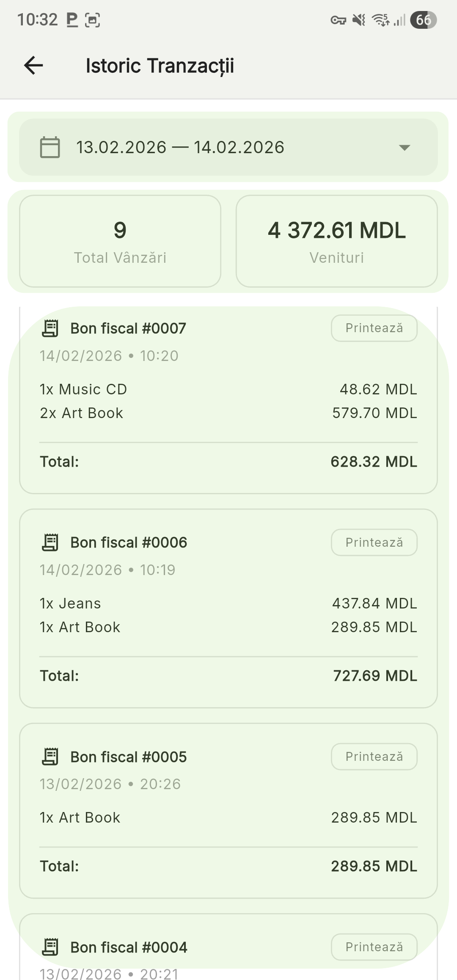This screenshot has width=457, height=980.
Task: Tap the battery level indicator
Action: 423,20
